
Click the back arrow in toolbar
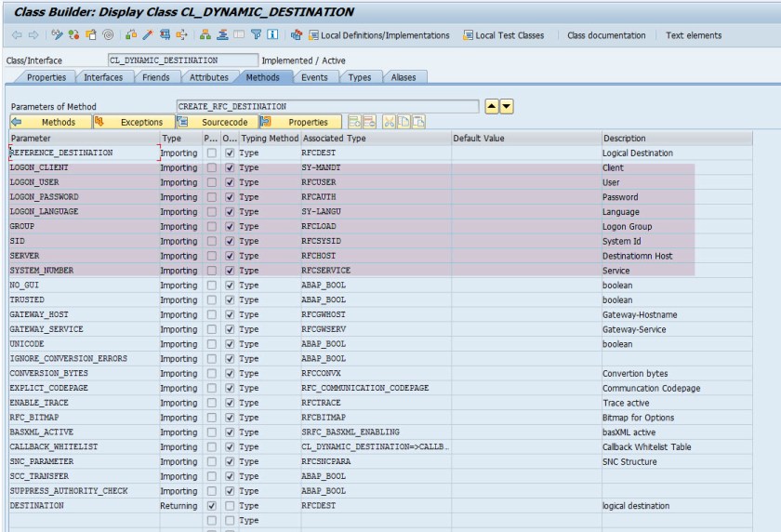point(16,35)
